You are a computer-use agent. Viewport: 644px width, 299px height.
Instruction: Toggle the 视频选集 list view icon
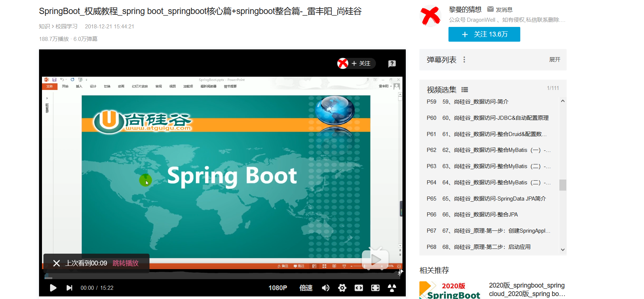(465, 90)
